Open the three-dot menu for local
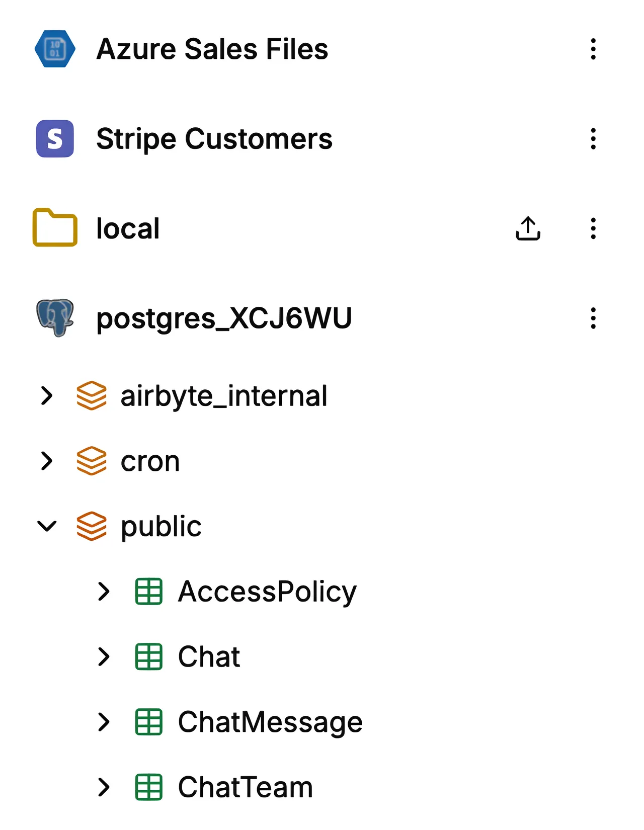Viewport: 644px width, 830px height. coord(593,228)
